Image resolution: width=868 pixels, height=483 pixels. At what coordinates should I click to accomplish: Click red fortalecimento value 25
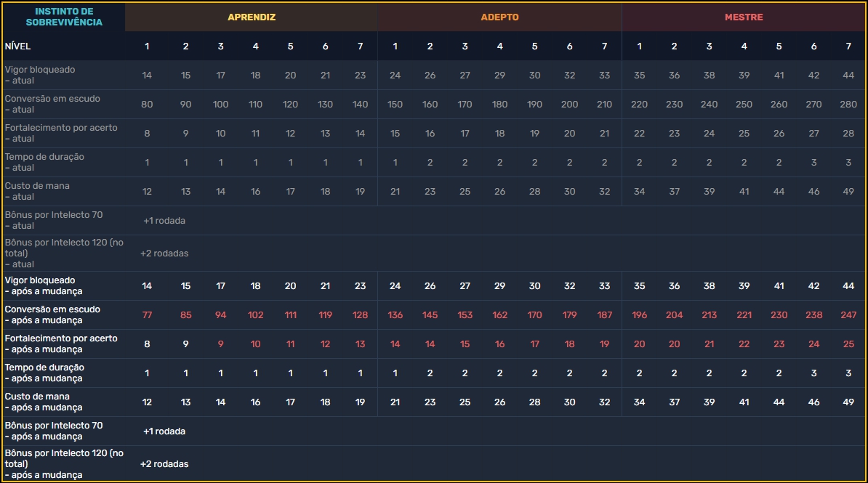tap(848, 345)
